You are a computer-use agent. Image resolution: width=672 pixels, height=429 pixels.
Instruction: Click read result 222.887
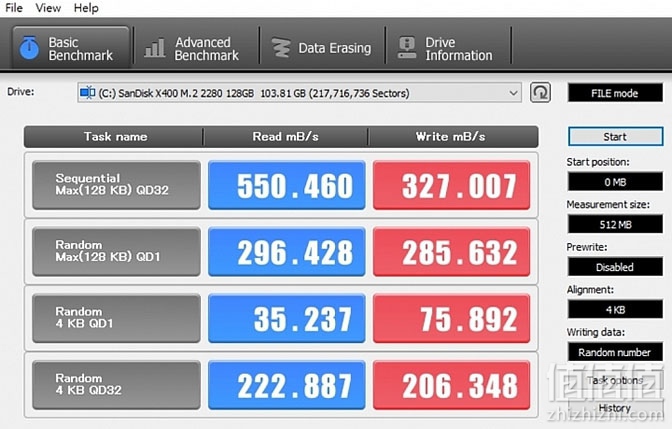pyautogui.click(x=287, y=385)
